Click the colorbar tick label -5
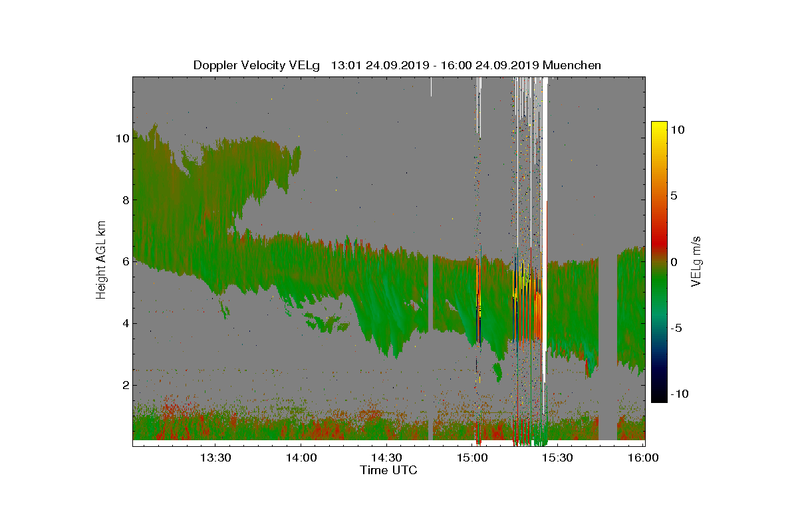Viewport: 798px width, 532px height. (676, 328)
